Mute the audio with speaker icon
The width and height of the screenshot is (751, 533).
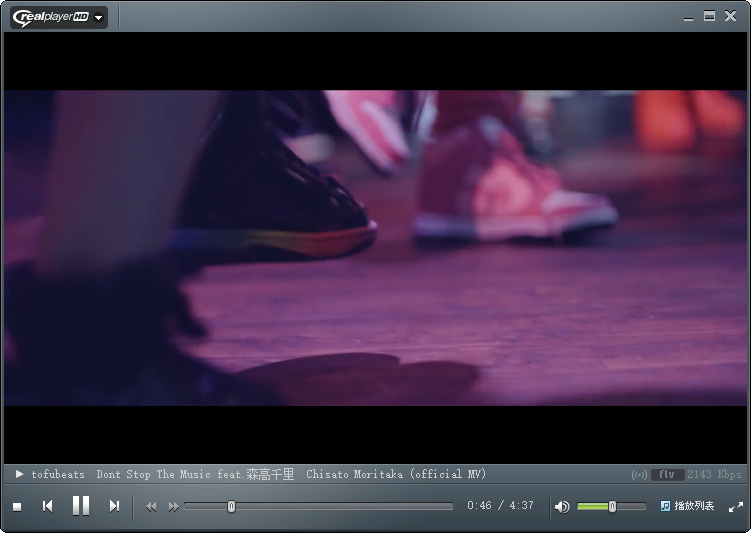[562, 507]
